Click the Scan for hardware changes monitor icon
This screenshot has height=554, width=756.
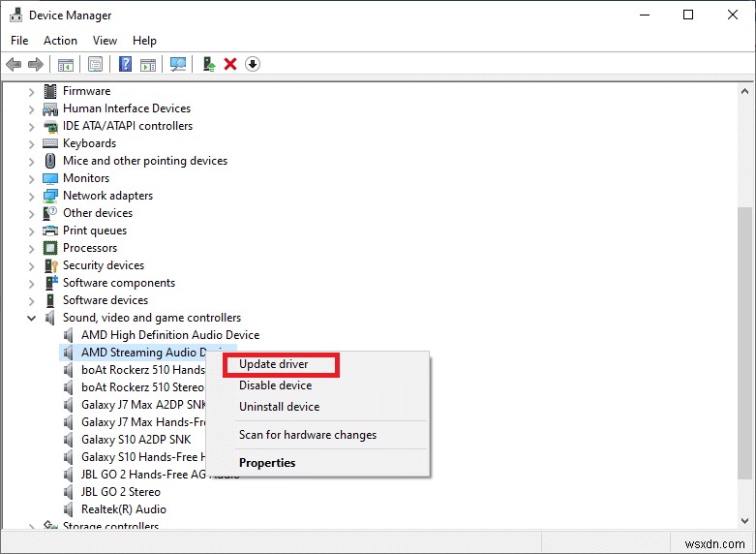click(178, 64)
